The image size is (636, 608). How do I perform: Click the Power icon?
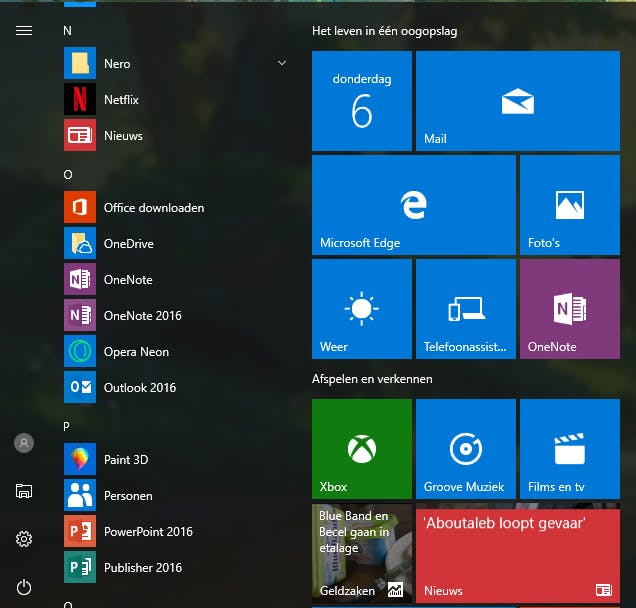[x=24, y=587]
